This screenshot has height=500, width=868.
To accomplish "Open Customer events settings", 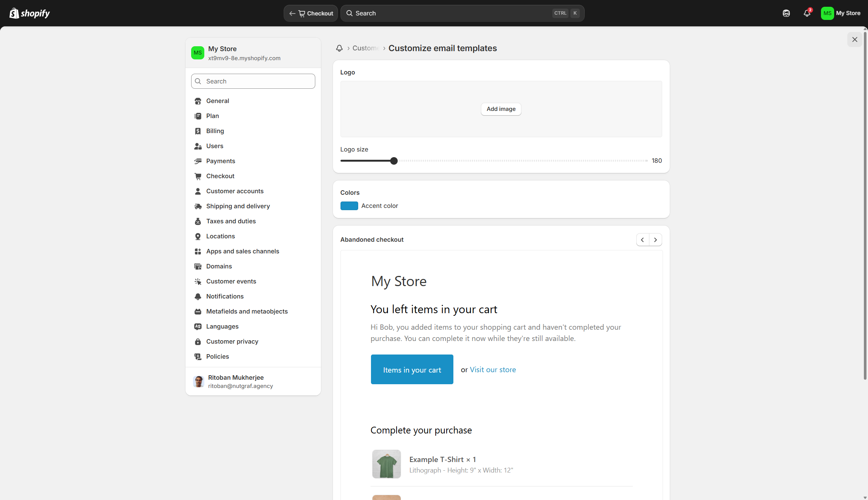I will click(231, 281).
